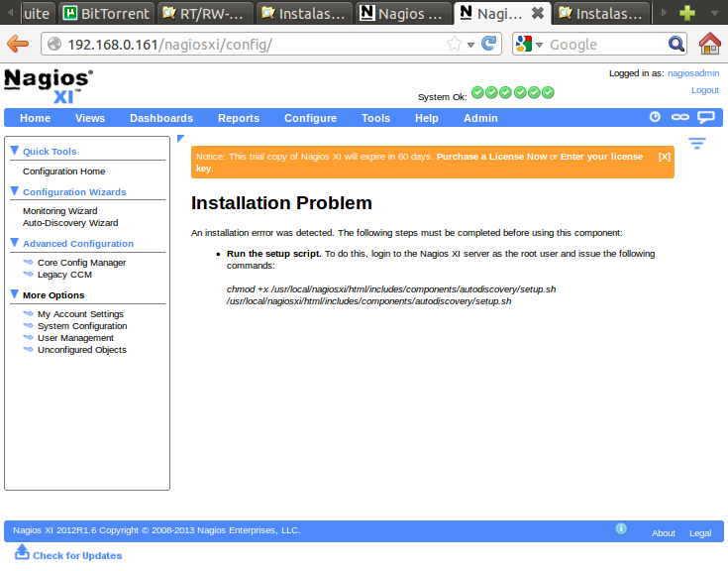The height and width of the screenshot is (571, 728).
Task: Click the last green system status check
Action: (548, 92)
